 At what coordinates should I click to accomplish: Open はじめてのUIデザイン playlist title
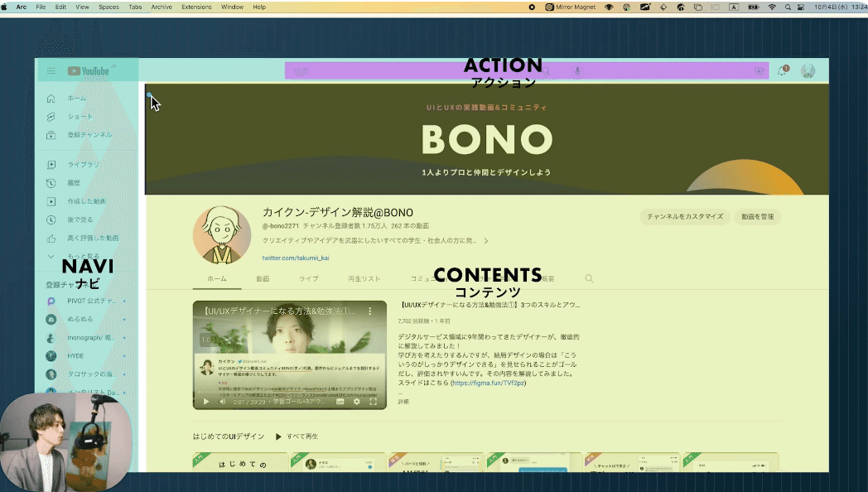point(229,437)
